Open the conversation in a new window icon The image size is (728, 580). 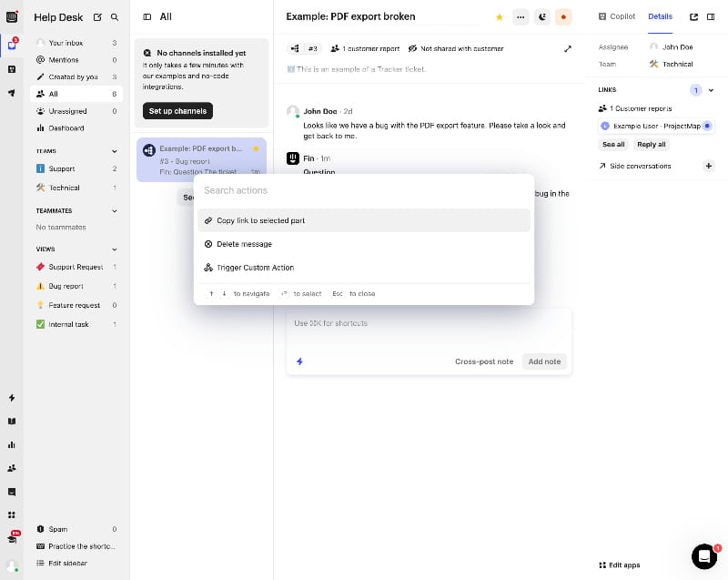point(693,16)
